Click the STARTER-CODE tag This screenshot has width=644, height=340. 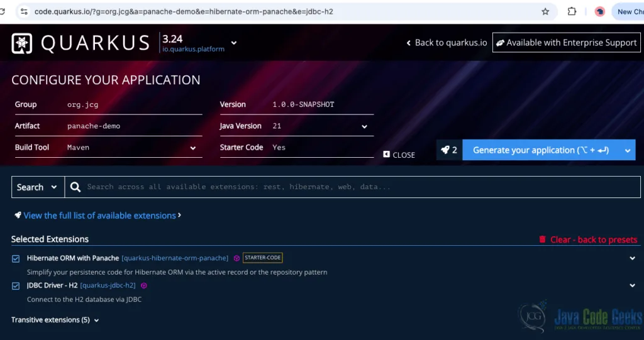click(262, 258)
